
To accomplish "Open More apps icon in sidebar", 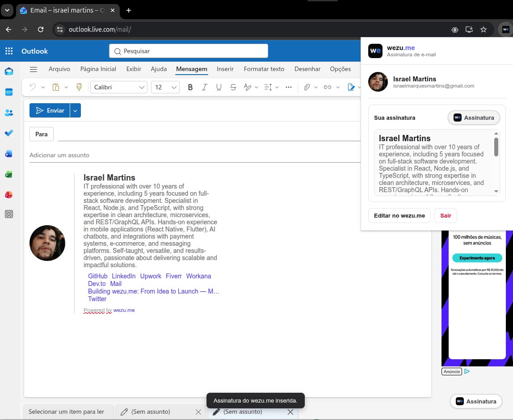I will click(9, 214).
